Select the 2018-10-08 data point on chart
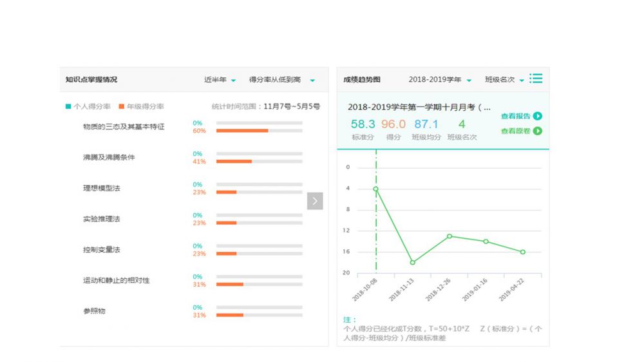This screenshot has width=644, height=362. (x=376, y=189)
